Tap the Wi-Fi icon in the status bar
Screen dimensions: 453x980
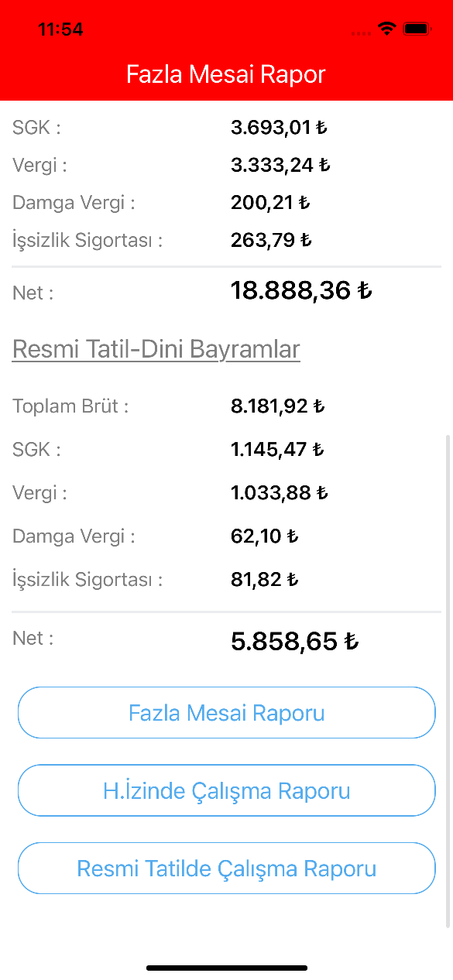click(x=386, y=29)
